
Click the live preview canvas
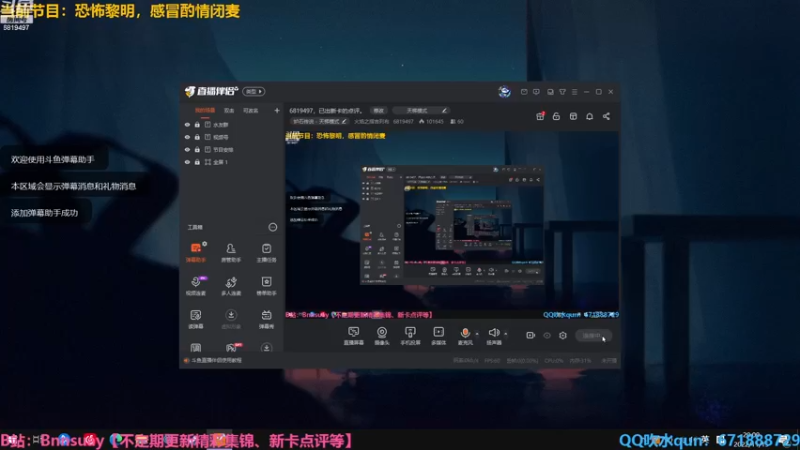(452, 226)
